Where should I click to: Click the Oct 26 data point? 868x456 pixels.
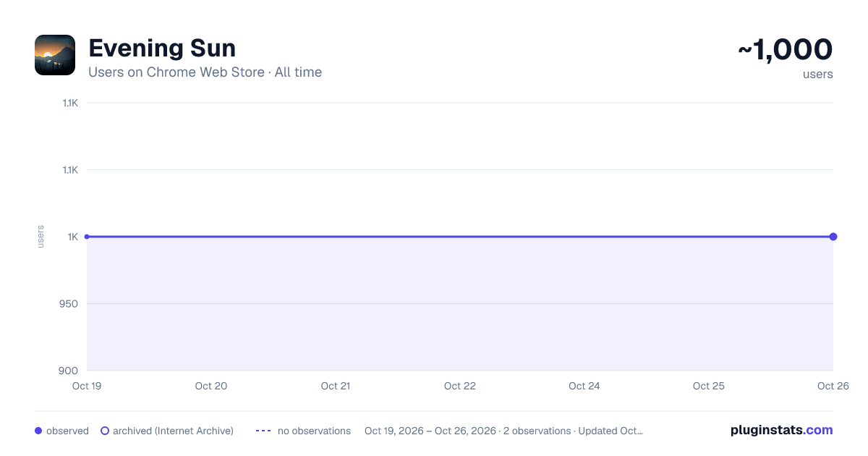coord(833,237)
